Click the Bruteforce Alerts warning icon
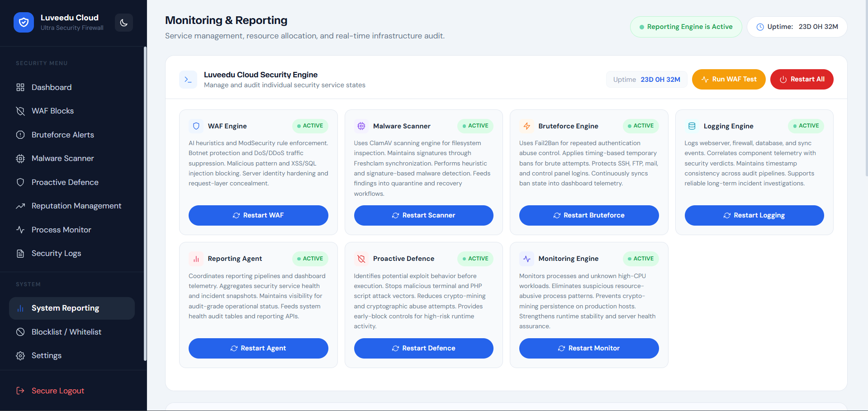This screenshot has height=411, width=868. coord(20,135)
